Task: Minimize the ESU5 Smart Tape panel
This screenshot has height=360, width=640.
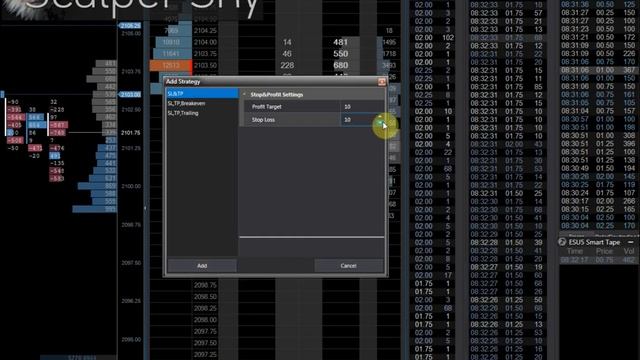Action: [x=631, y=242]
